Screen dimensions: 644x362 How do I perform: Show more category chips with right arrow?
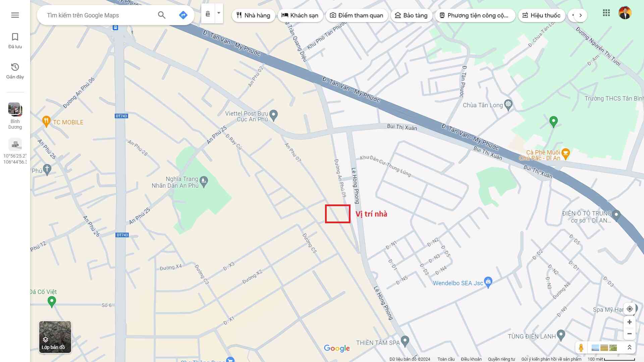pos(581,15)
